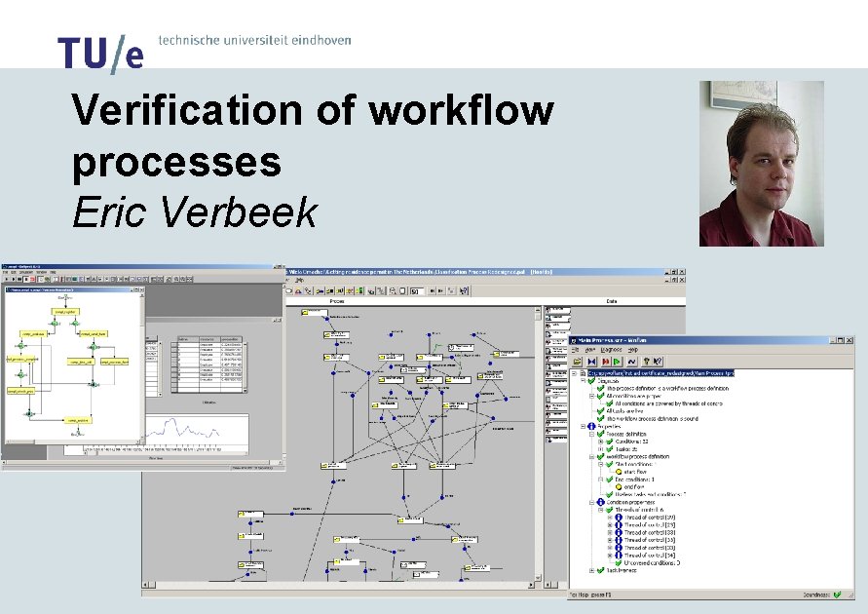
Task: Open the View menu in Woflan
Action: pos(590,349)
